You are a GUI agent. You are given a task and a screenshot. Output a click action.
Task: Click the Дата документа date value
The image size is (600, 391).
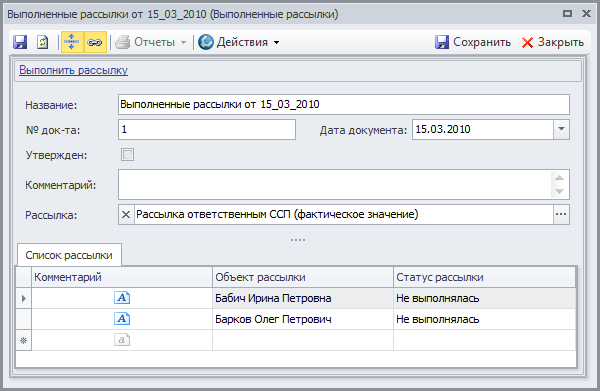(x=443, y=129)
